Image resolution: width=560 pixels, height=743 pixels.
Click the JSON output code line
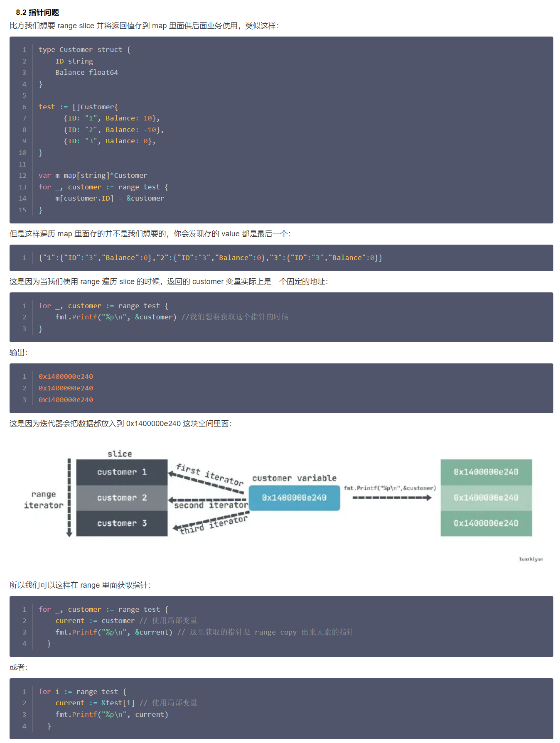[x=210, y=258]
